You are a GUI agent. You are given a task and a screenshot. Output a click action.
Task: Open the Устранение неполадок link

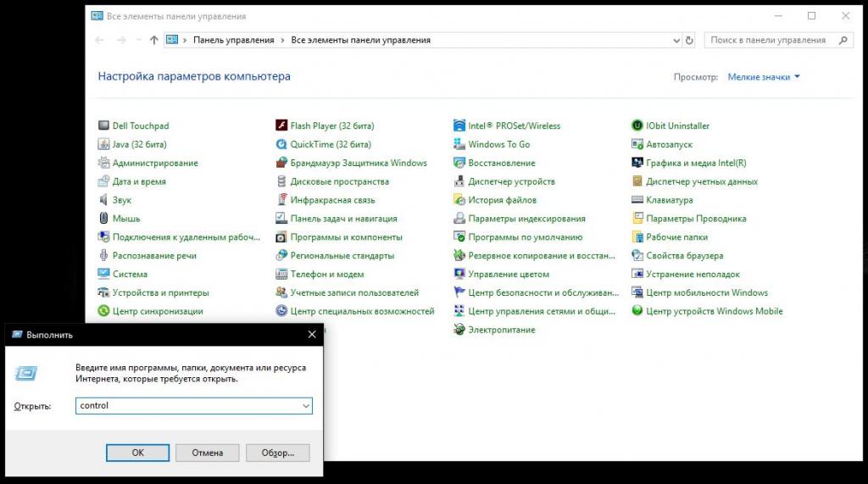[693, 274]
